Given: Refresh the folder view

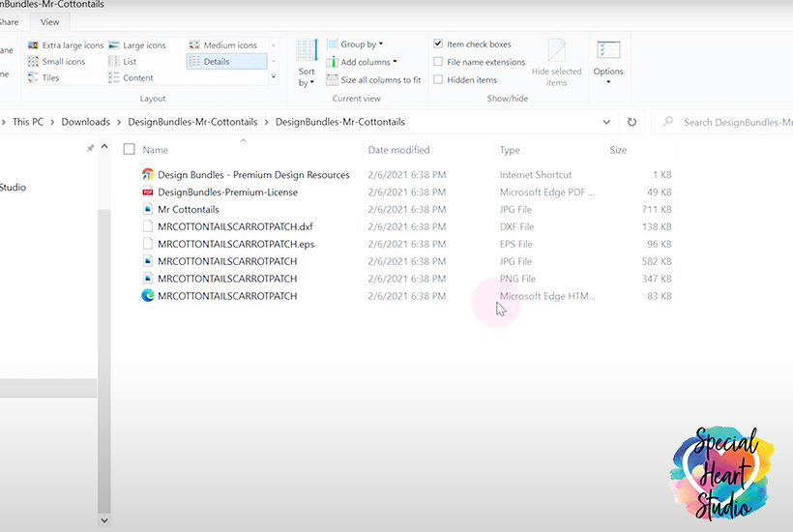Looking at the screenshot, I should pyautogui.click(x=631, y=122).
